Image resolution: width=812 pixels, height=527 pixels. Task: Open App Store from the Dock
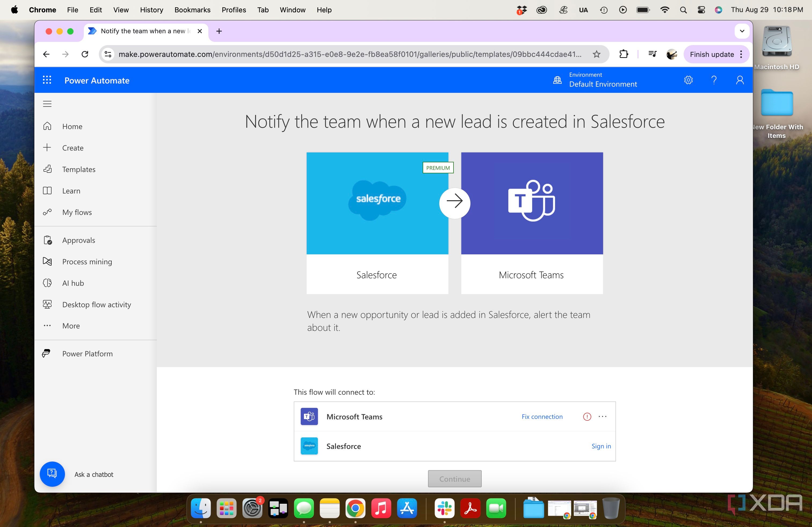pyautogui.click(x=407, y=508)
